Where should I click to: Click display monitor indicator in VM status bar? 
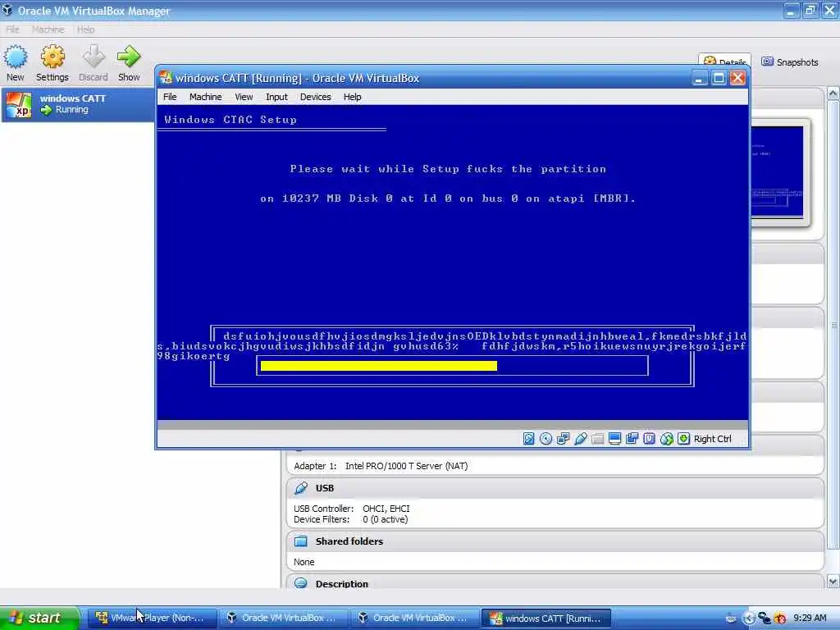(615, 439)
